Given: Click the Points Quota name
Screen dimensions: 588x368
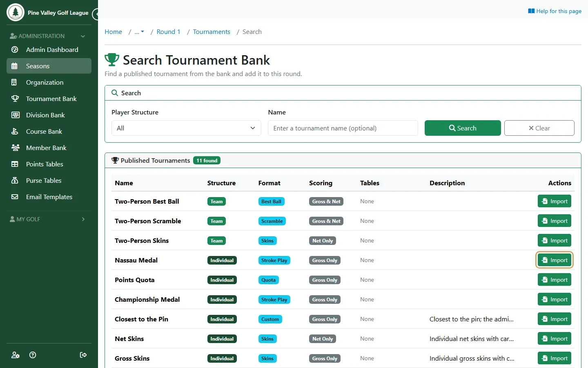Looking at the screenshot, I should tap(134, 280).
